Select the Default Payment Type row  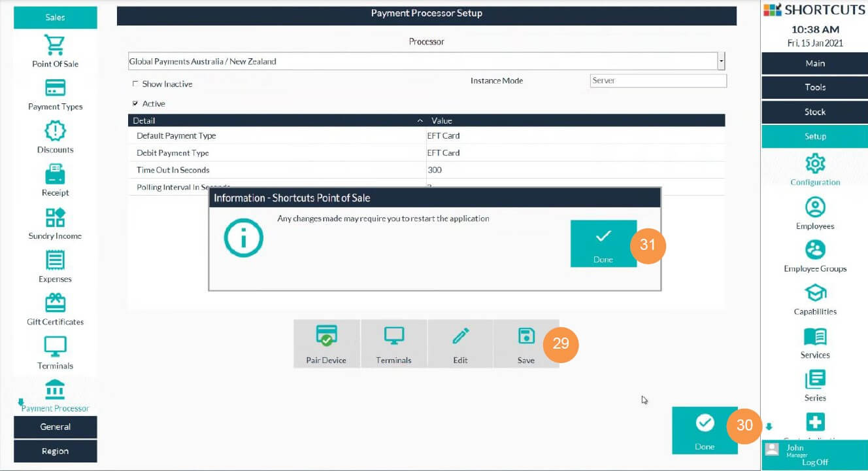point(427,135)
